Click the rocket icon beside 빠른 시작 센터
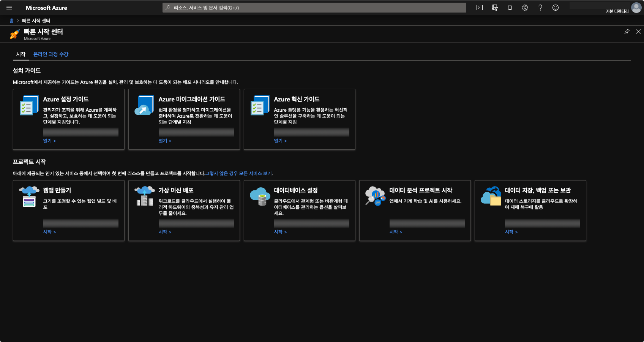644x342 pixels. click(15, 34)
